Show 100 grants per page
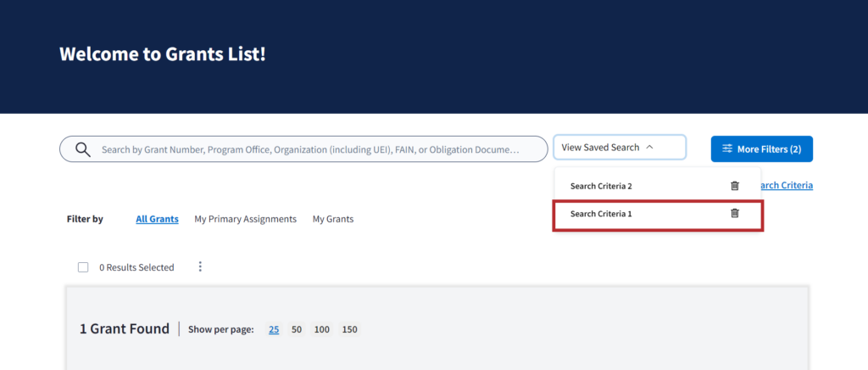 322,329
